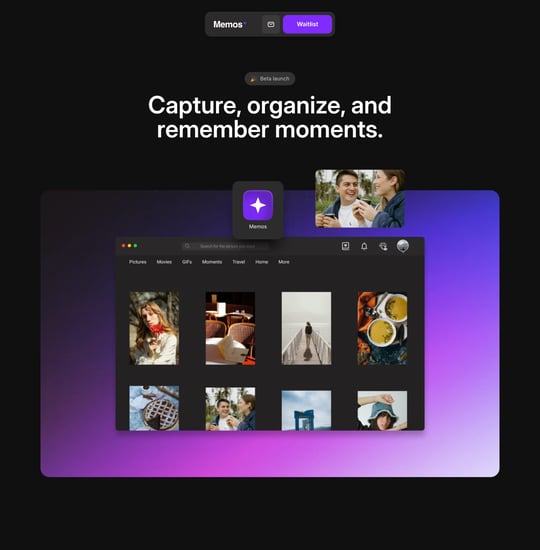
Task: Click the cloud sync icon
Action: [383, 246]
